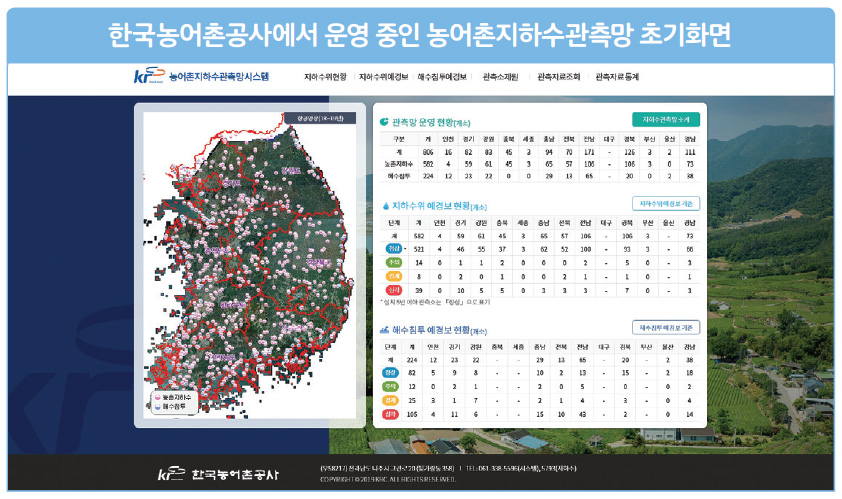Click the blue 정상 badge in seawater intrusion table
Viewport: 842px width, 499px height.
(390, 373)
